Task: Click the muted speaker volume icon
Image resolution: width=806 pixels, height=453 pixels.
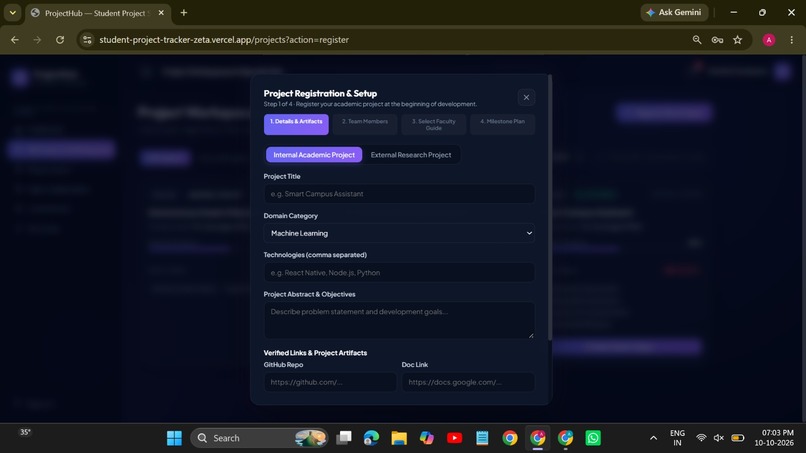Action: tap(719, 438)
